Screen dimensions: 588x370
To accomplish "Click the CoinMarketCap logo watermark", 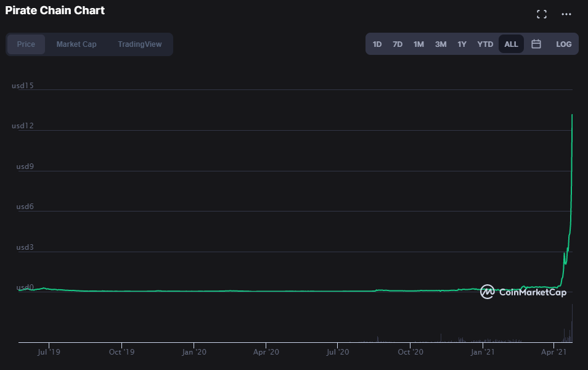I will pyautogui.click(x=523, y=292).
